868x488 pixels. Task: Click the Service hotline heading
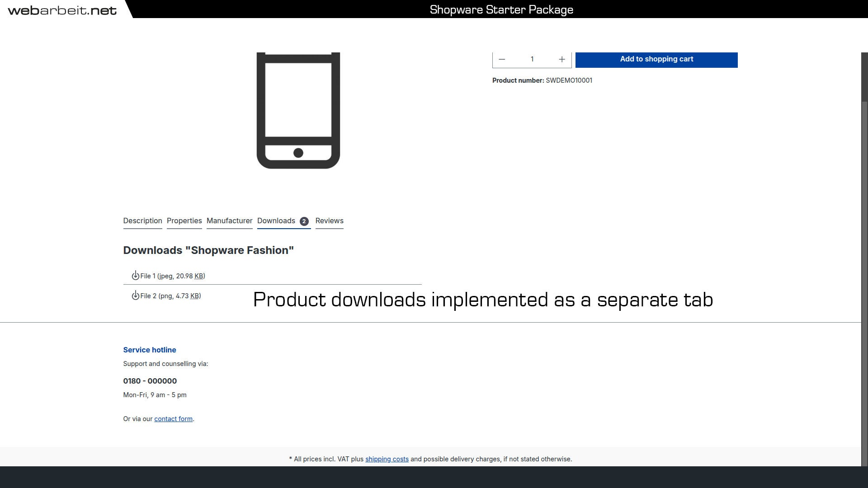click(x=150, y=350)
